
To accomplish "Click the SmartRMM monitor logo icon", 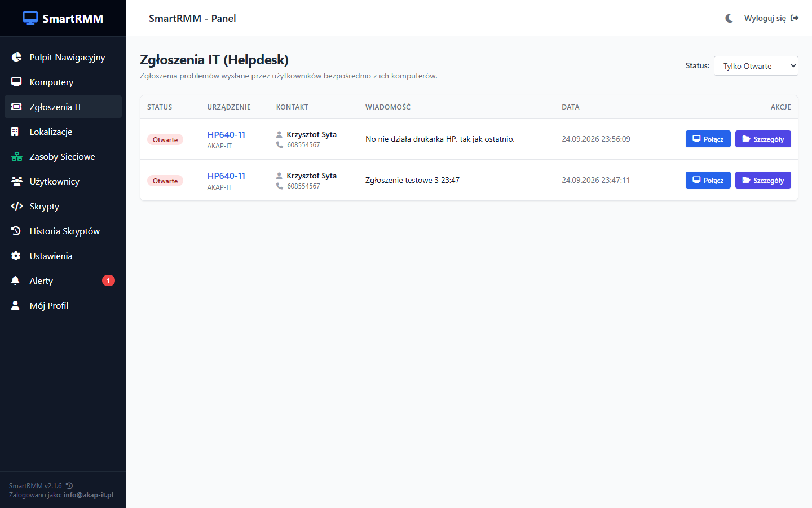I will coord(30,18).
